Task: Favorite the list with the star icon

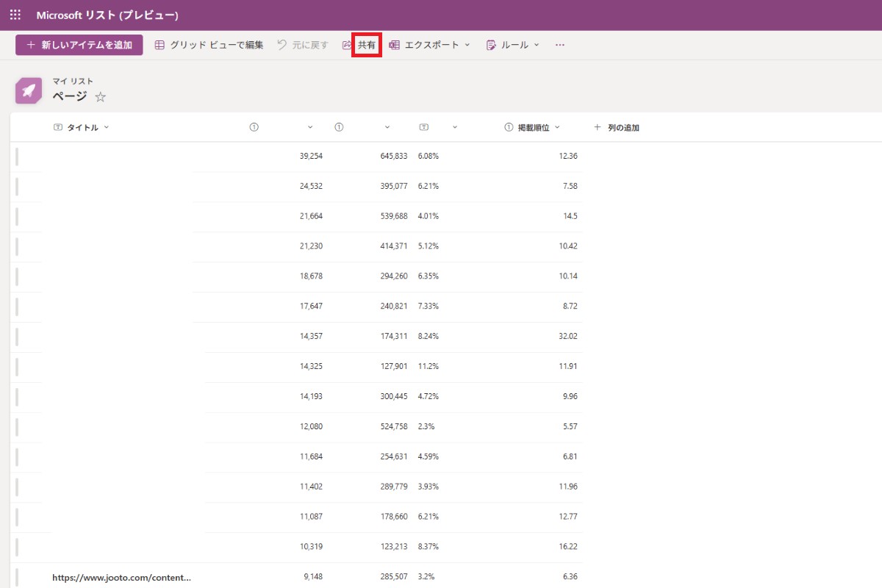Action: pos(101,97)
